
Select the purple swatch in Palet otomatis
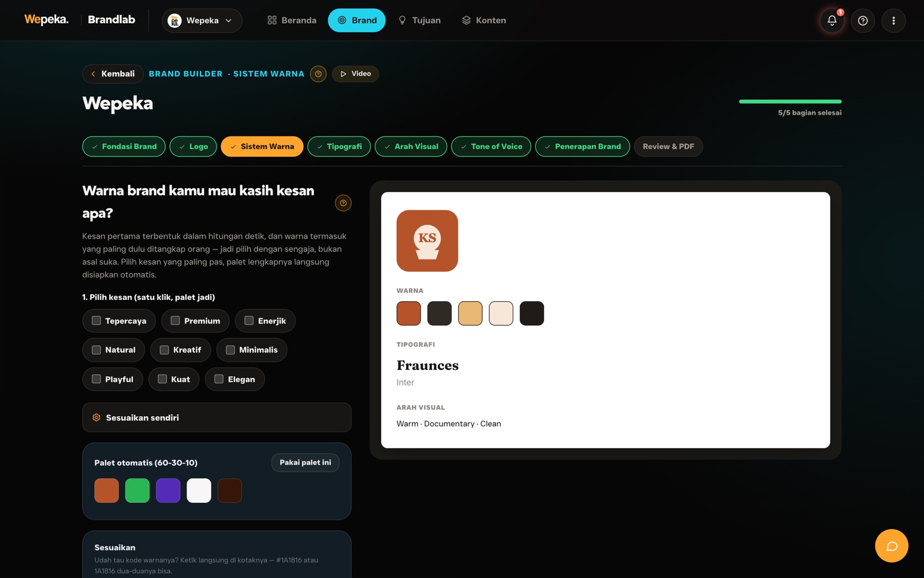(x=168, y=491)
